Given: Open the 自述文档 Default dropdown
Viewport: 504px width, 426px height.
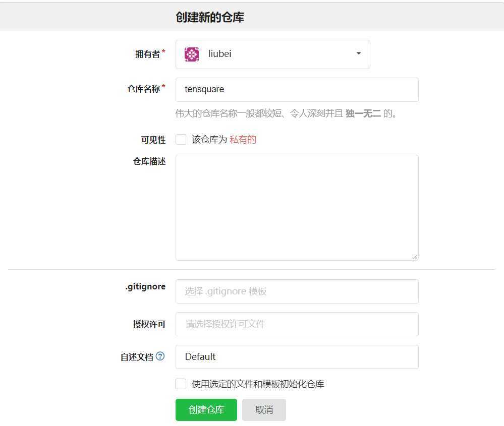Looking at the screenshot, I should (297, 357).
